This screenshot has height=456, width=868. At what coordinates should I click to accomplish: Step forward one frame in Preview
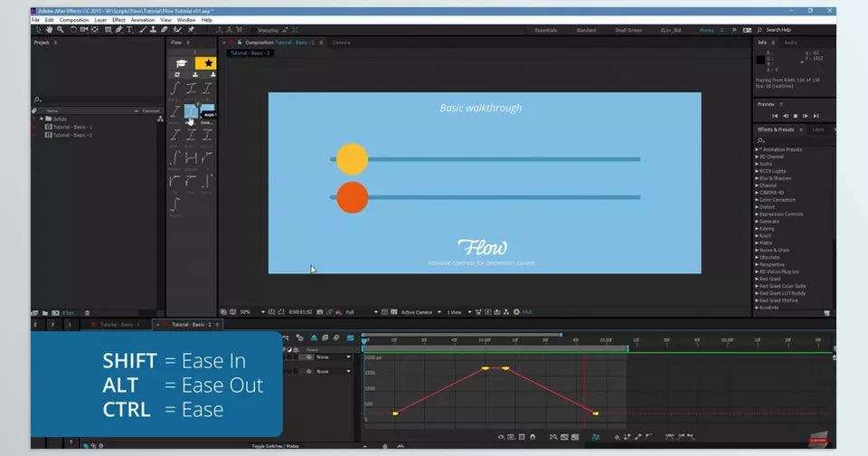click(x=806, y=116)
